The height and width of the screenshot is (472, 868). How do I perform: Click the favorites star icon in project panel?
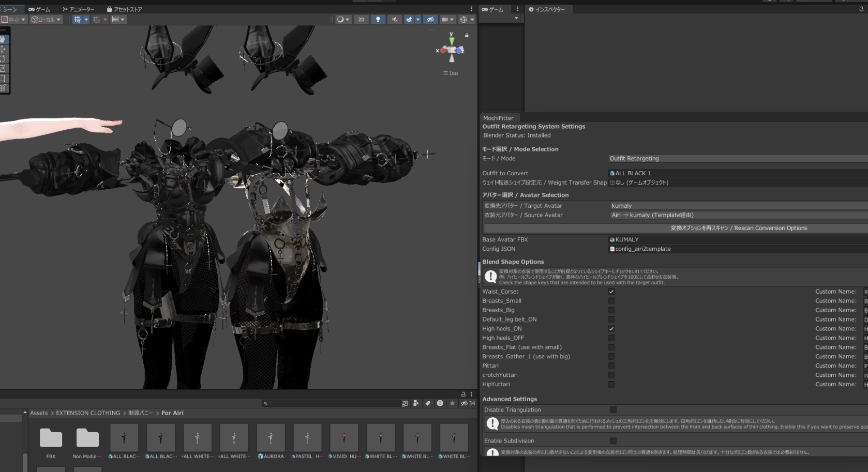452,403
